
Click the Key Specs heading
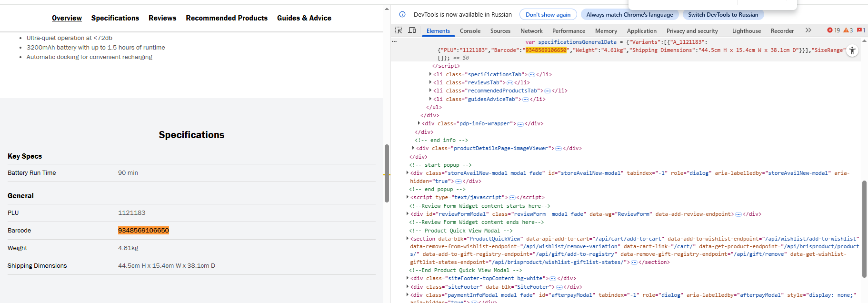point(25,156)
